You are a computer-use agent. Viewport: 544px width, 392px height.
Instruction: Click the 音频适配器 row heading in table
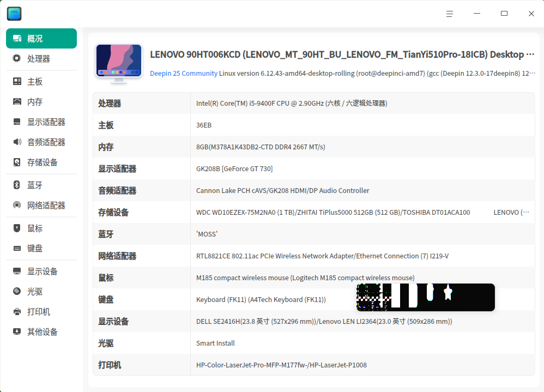click(117, 191)
